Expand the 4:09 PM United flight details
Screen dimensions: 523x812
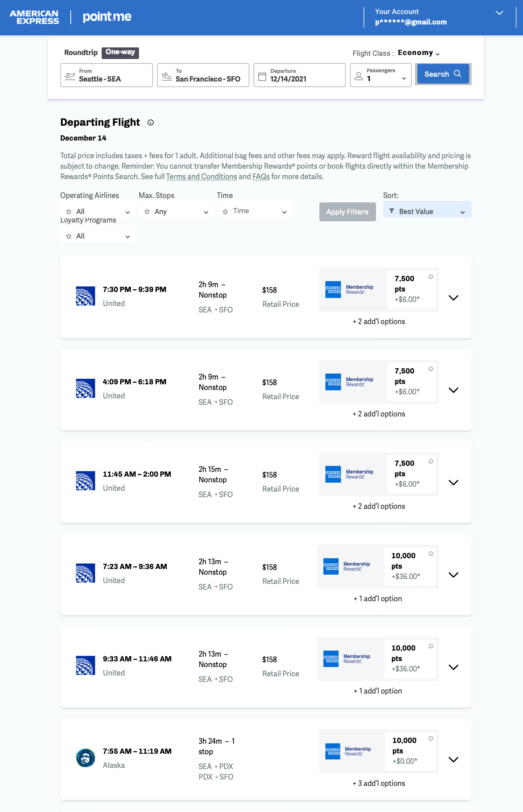pyautogui.click(x=454, y=390)
